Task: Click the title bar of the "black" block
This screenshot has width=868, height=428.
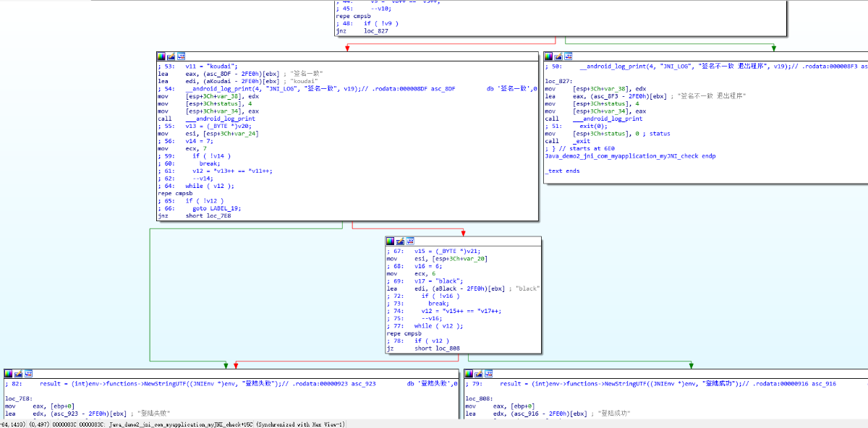Action: [463, 241]
